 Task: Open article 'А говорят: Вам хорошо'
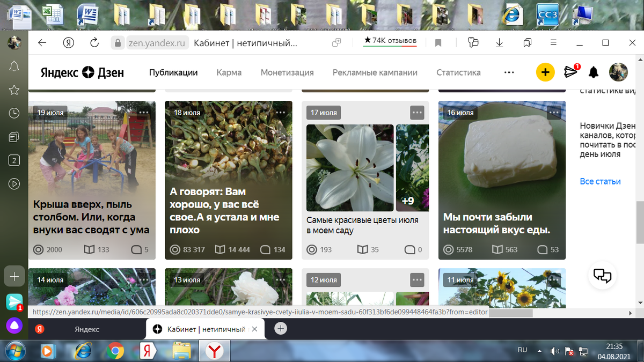click(x=224, y=211)
